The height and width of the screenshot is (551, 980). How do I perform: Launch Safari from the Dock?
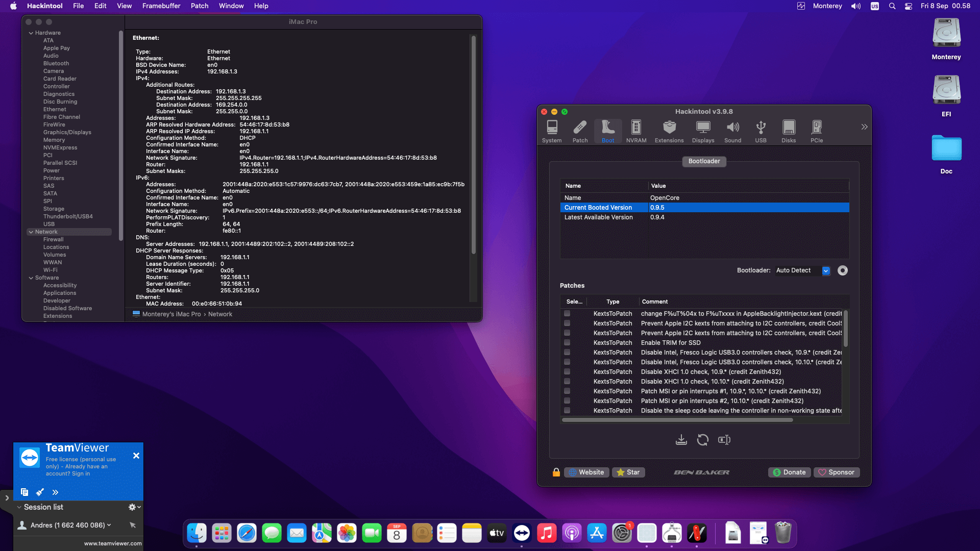pos(247,533)
